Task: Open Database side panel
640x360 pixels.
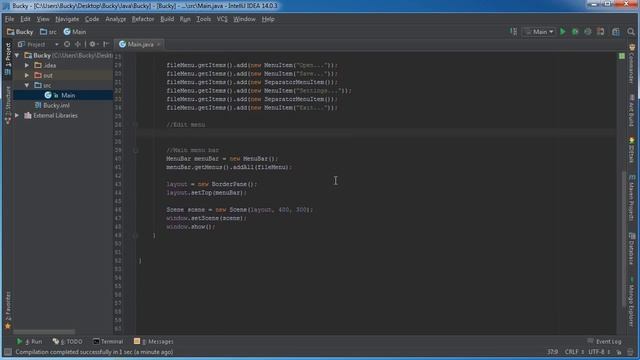Action: point(631,249)
